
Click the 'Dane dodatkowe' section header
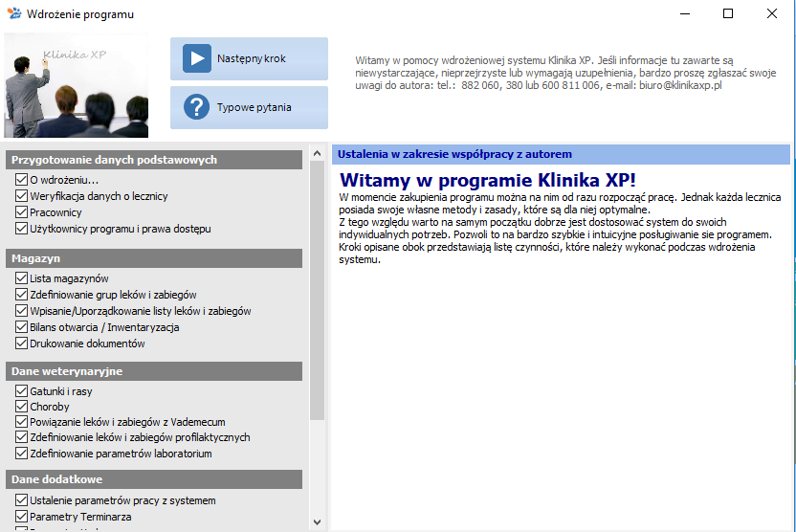154,479
